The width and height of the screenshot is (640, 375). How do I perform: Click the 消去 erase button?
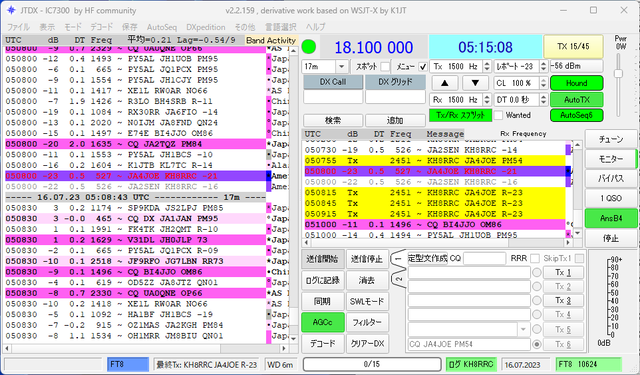[367, 280]
